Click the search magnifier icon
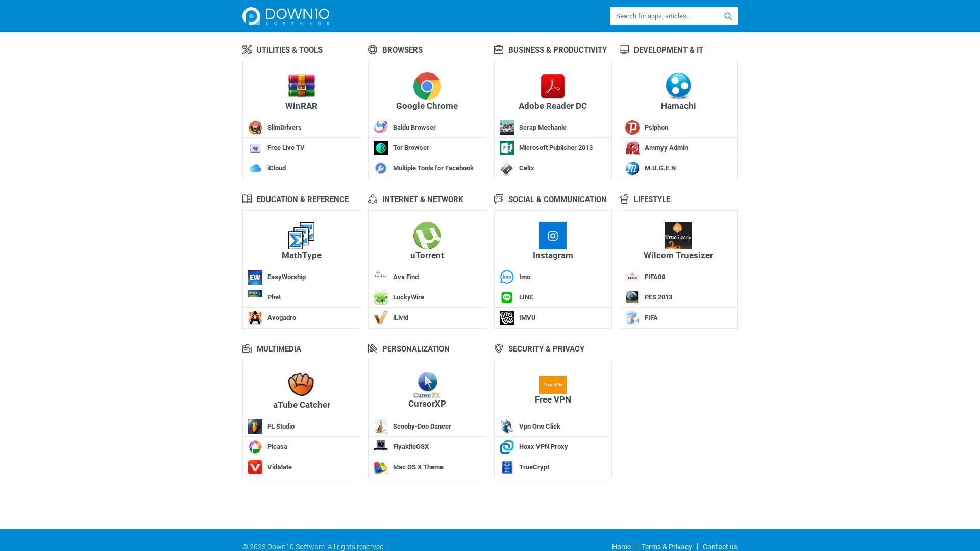Image resolution: width=980 pixels, height=551 pixels. [728, 16]
